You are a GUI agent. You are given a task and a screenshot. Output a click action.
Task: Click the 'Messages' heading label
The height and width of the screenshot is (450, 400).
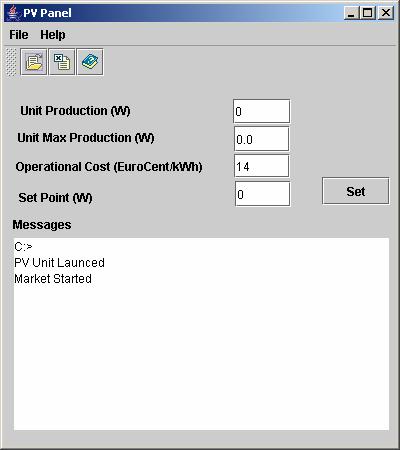click(x=42, y=225)
